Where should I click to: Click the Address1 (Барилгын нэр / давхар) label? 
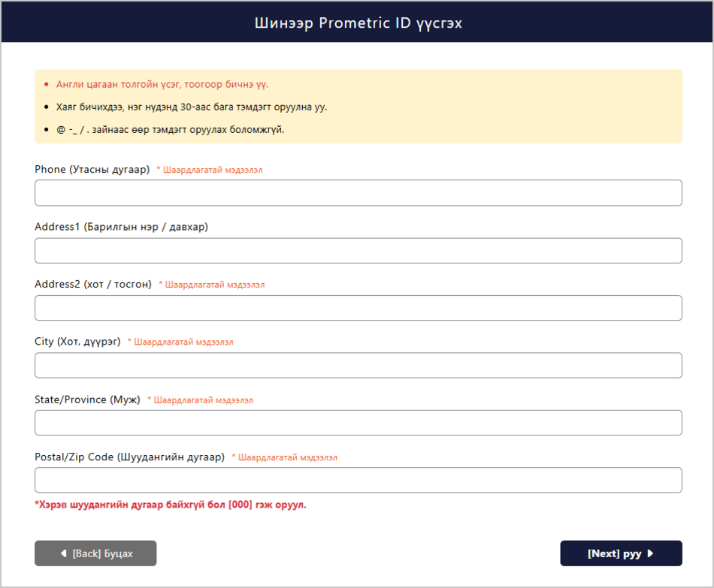pos(121,227)
